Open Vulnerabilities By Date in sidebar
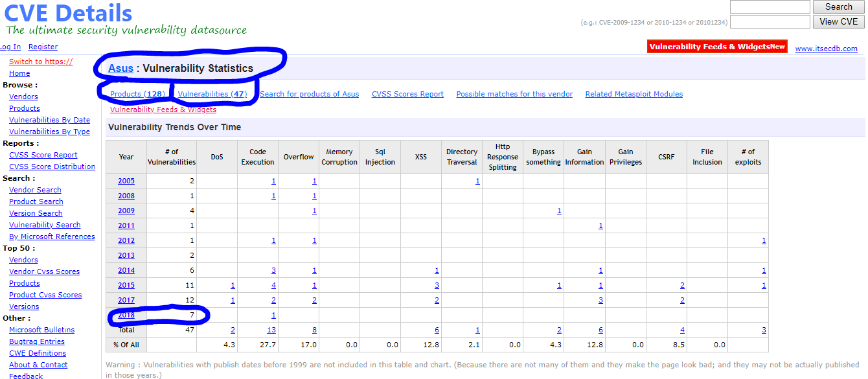This screenshot has height=379, width=868. (x=49, y=120)
